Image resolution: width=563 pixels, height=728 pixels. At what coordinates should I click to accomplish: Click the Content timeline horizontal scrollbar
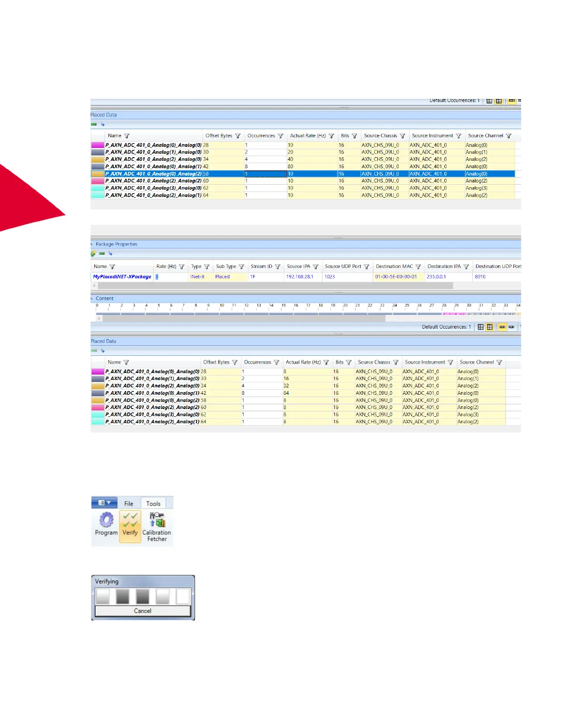point(244,318)
